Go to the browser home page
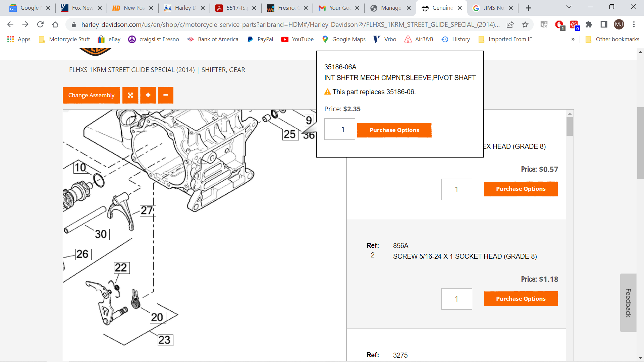The image size is (644, 362). click(55, 24)
